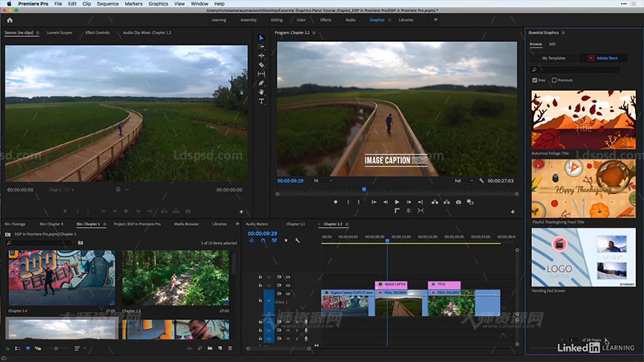This screenshot has width=644, height=362.
Task: Click the Lift button in Program monitor
Action: pyautogui.click(x=435, y=202)
